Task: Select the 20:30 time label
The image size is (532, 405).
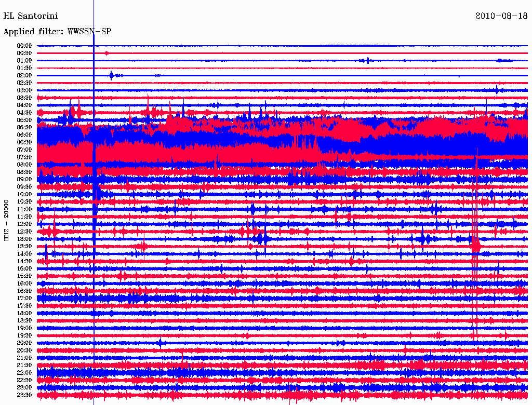Action: (24, 350)
